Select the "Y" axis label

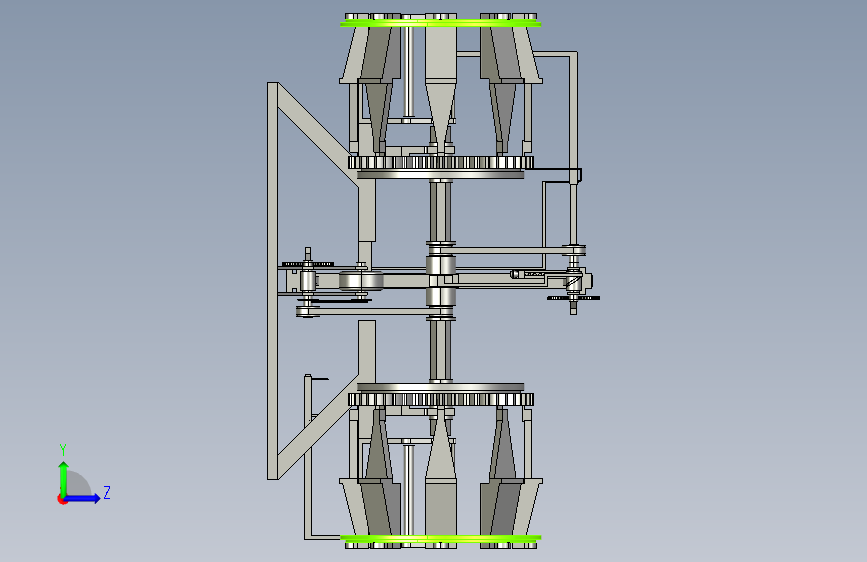tap(63, 449)
